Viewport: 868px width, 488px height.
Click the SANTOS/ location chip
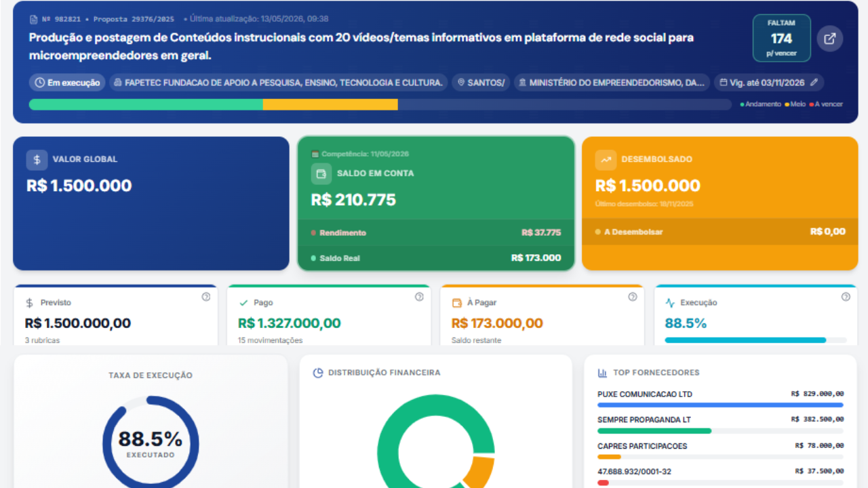click(x=481, y=83)
